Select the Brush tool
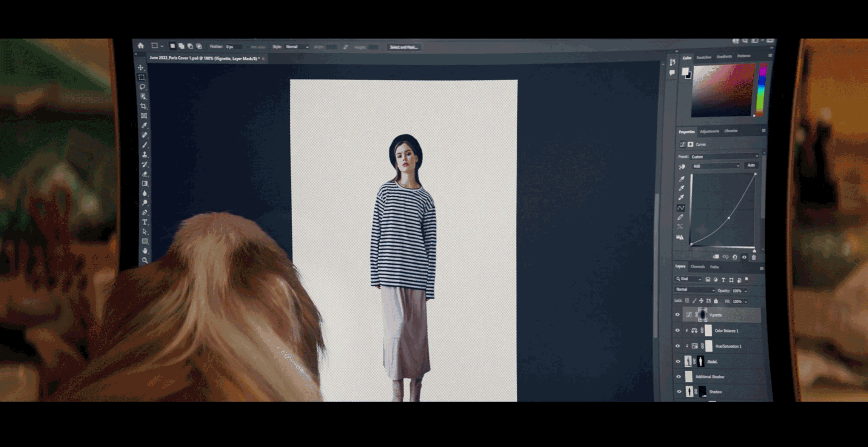 145,144
